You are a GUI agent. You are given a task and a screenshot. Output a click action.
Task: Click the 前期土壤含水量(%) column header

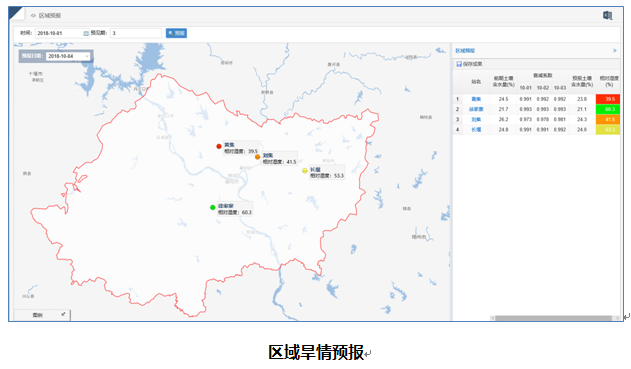click(503, 82)
